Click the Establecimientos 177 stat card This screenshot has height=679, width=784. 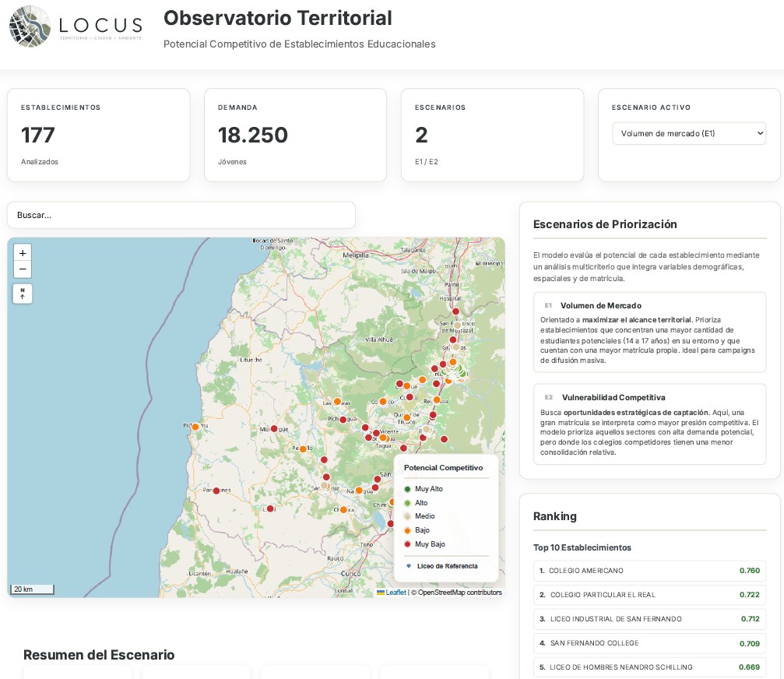click(x=99, y=135)
